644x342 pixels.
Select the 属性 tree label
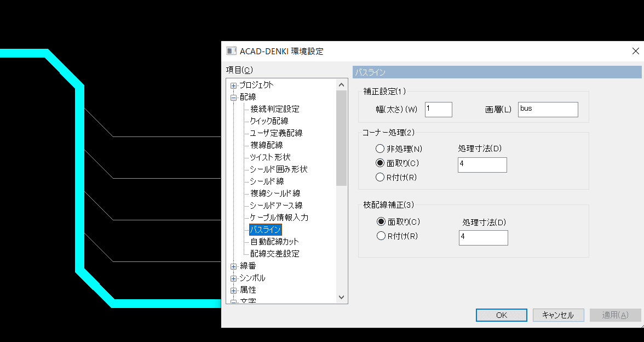point(248,290)
